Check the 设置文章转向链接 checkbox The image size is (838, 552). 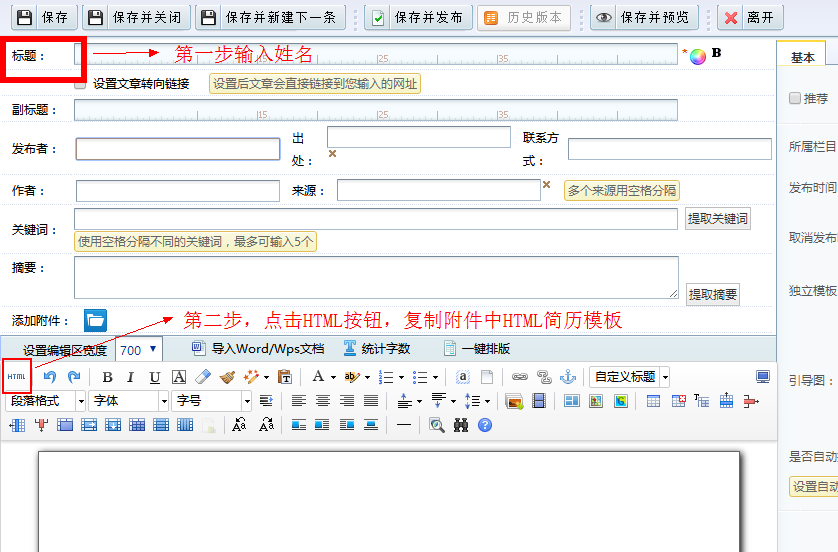81,83
